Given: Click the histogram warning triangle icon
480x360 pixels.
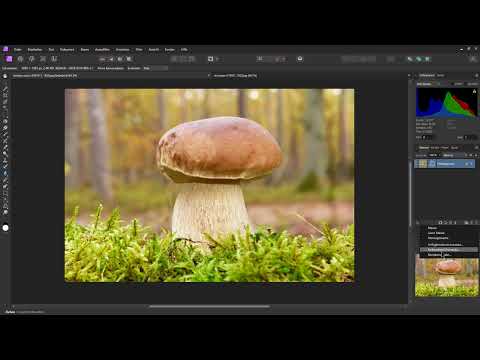Looking at the screenshot, I should 474,91.
